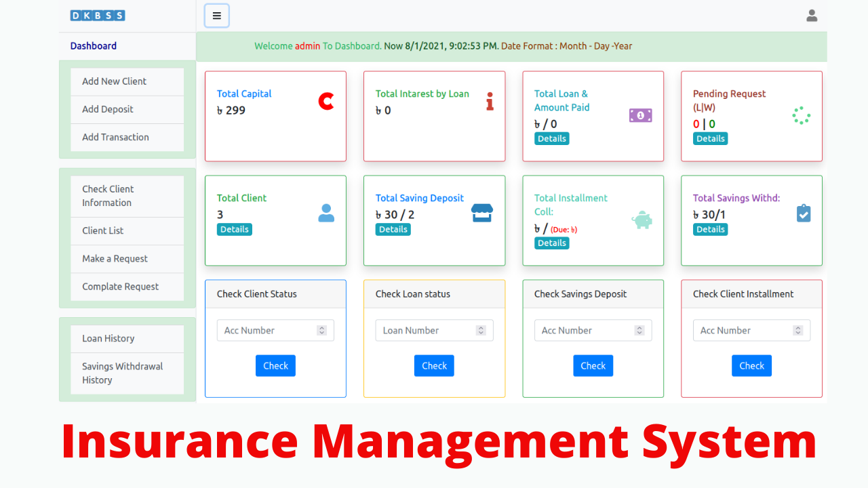The image size is (868, 488).
Task: Open the user profile icon
Action: (811, 16)
